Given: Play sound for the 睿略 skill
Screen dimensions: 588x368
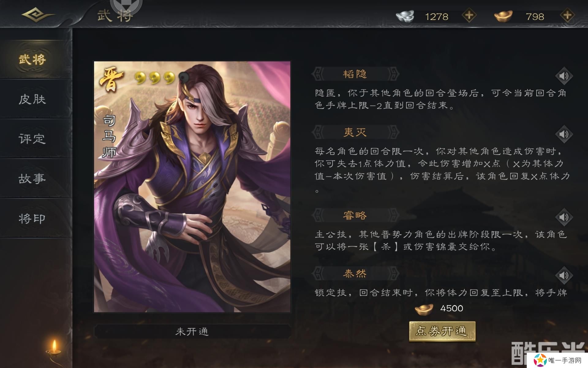Looking at the screenshot, I should 564,217.
